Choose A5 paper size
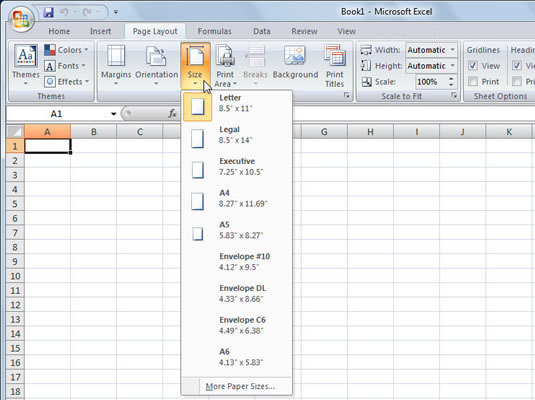 [x=237, y=233]
